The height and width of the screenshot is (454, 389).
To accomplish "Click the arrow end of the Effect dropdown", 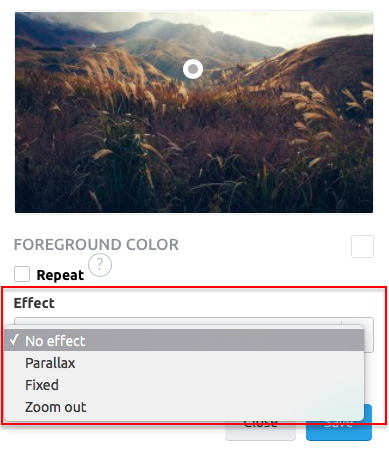I will point(369,335).
